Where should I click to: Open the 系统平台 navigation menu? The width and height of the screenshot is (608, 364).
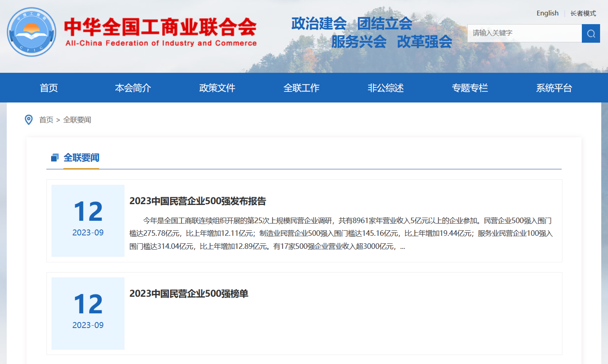tap(554, 88)
